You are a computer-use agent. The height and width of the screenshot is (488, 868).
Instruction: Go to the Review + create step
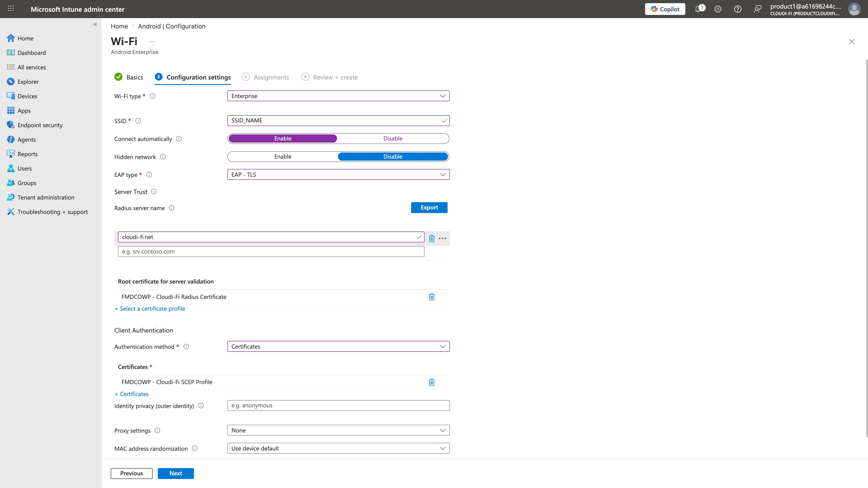(x=330, y=77)
